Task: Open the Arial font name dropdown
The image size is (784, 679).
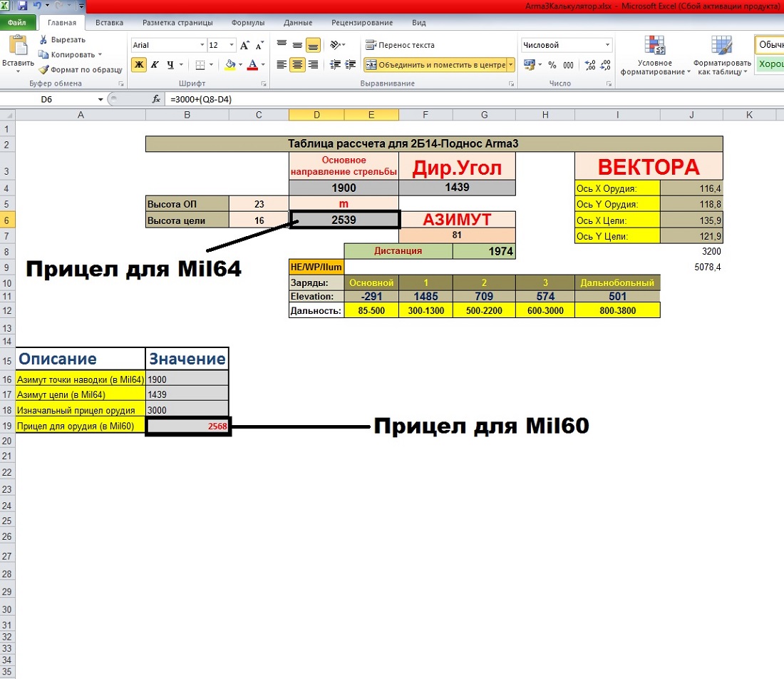Action: pos(202,45)
